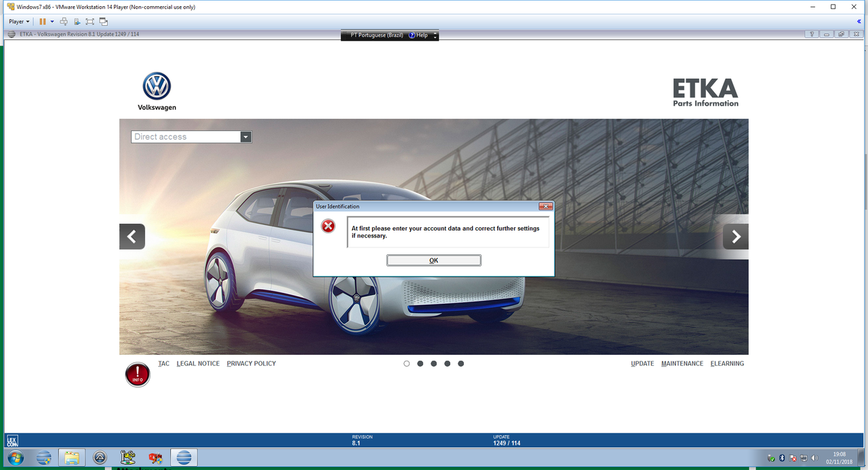
Task: Open the ELEARNING link
Action: click(x=727, y=364)
